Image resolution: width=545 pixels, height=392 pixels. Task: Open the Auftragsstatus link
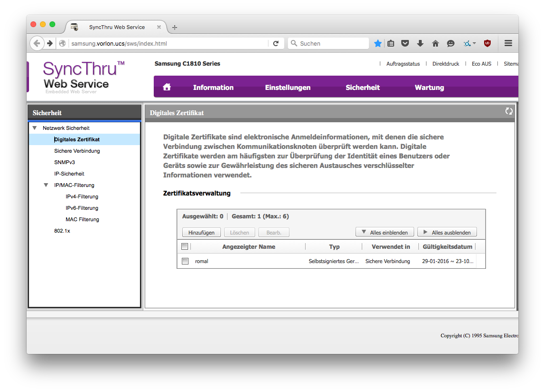(403, 64)
